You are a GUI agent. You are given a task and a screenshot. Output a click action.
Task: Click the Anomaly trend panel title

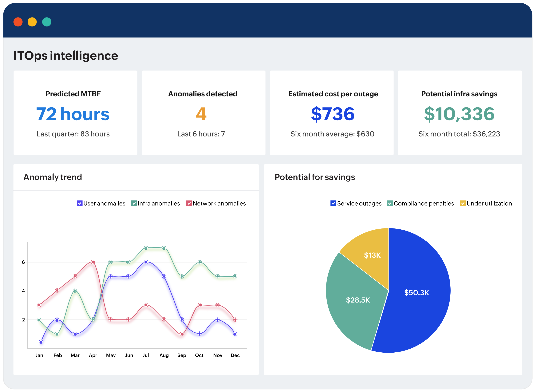(53, 177)
